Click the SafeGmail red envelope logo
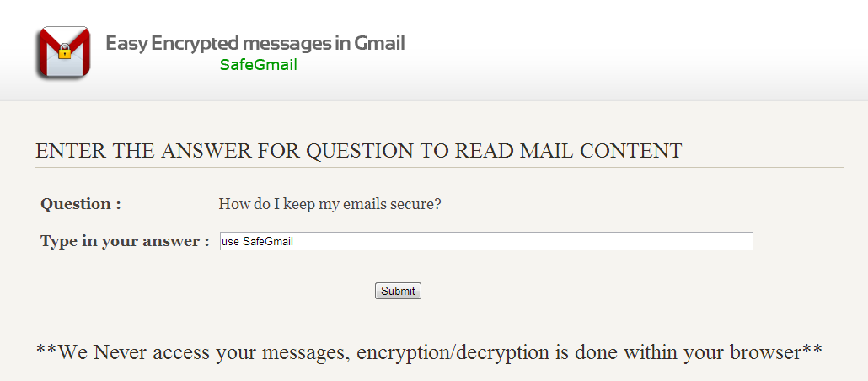Viewport: 868px width, 381px height. point(64,52)
